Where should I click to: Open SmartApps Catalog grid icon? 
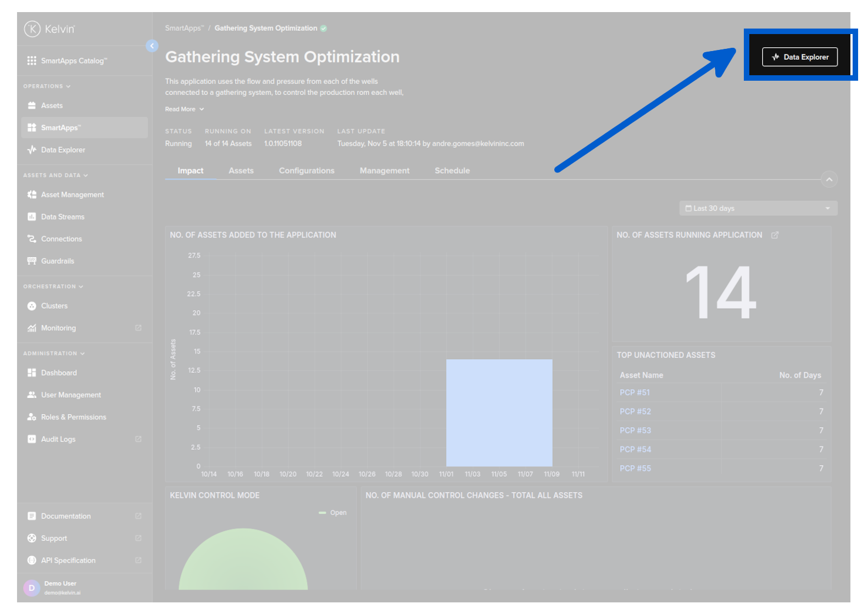32,61
